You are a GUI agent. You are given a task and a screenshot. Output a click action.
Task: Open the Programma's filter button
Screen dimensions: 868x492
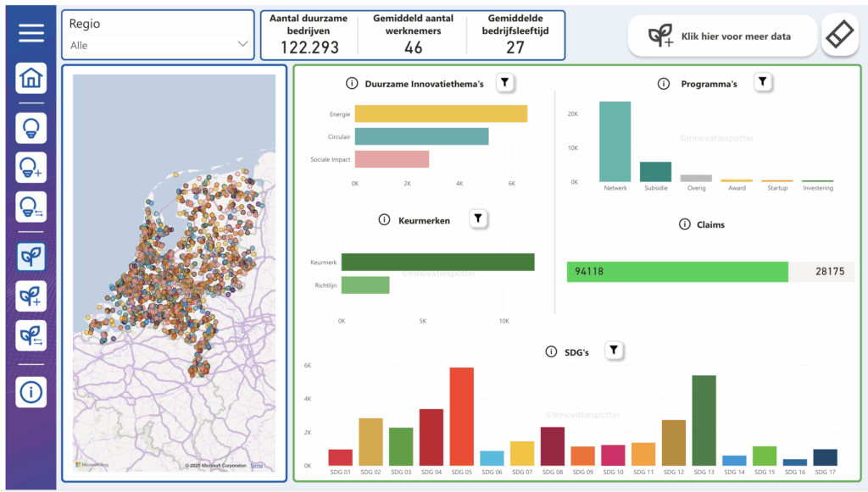(763, 82)
